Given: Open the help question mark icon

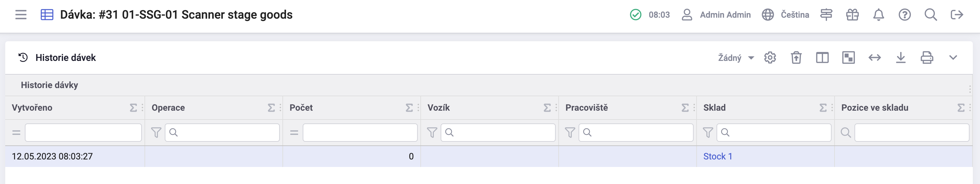Looking at the screenshot, I should (x=904, y=15).
